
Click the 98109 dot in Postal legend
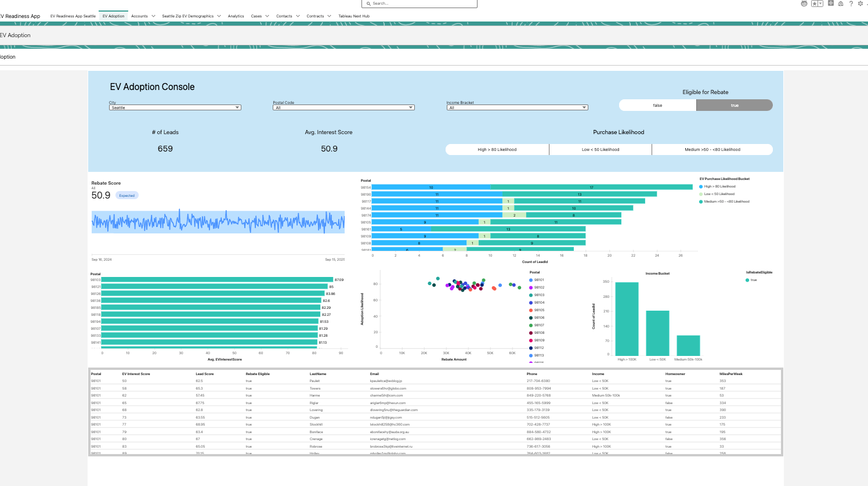click(x=531, y=340)
